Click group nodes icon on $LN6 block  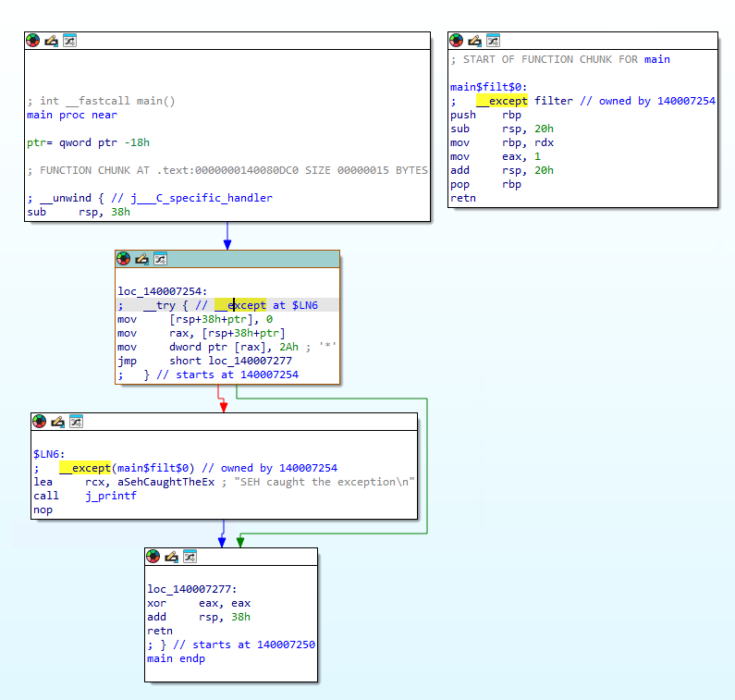pyautogui.click(x=77, y=422)
